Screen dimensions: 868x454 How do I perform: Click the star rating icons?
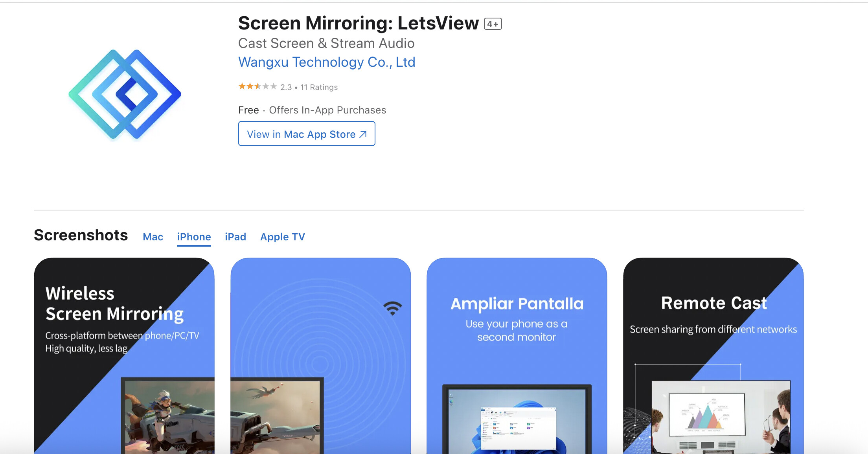tap(257, 86)
